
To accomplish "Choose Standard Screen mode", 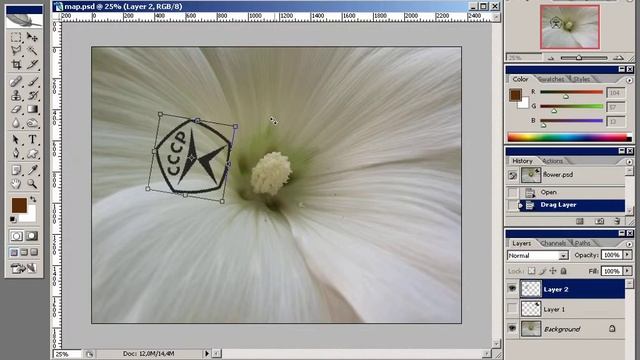I will [14, 252].
